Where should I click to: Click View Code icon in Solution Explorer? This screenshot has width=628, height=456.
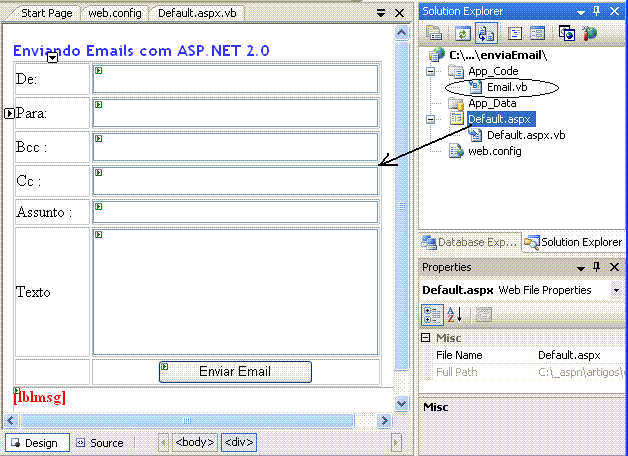(x=515, y=34)
